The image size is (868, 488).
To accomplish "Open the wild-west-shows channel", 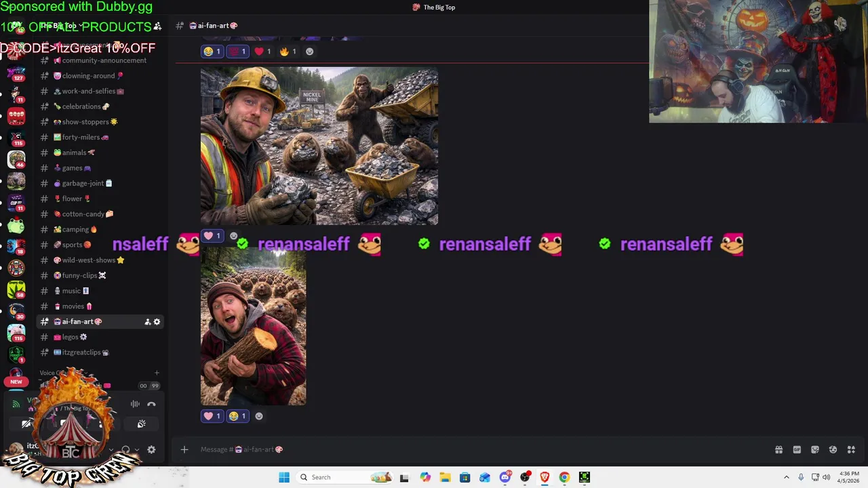I will (x=100, y=260).
